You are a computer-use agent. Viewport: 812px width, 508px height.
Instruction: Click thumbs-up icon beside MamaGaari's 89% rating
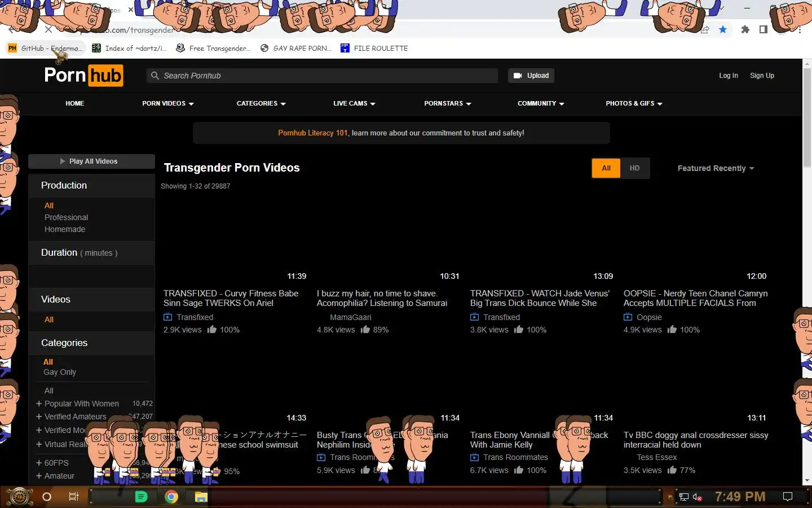(365, 330)
